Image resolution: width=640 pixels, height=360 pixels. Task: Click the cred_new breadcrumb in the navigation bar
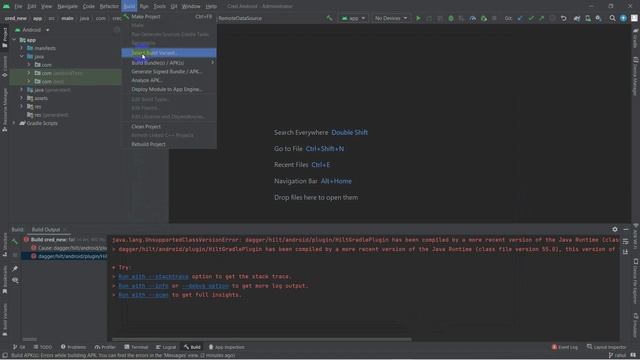(x=16, y=18)
